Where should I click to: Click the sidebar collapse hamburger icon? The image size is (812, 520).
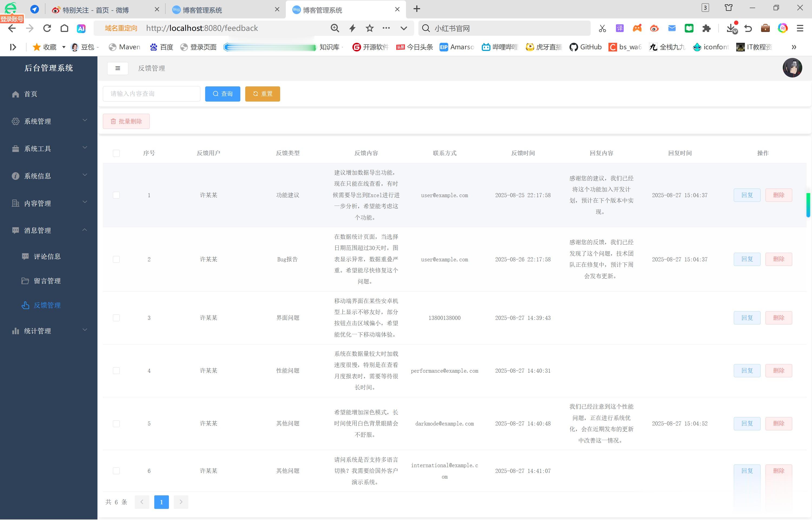tap(117, 68)
